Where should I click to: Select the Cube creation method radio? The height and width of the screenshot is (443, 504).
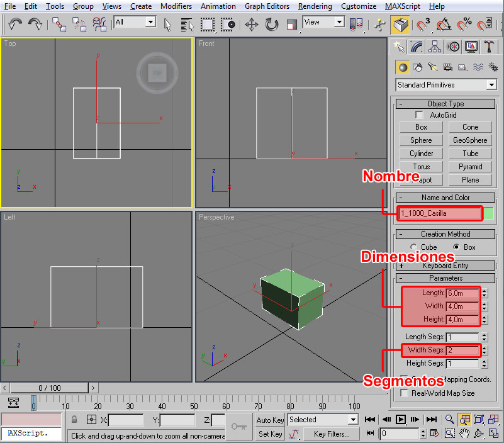tap(413, 247)
